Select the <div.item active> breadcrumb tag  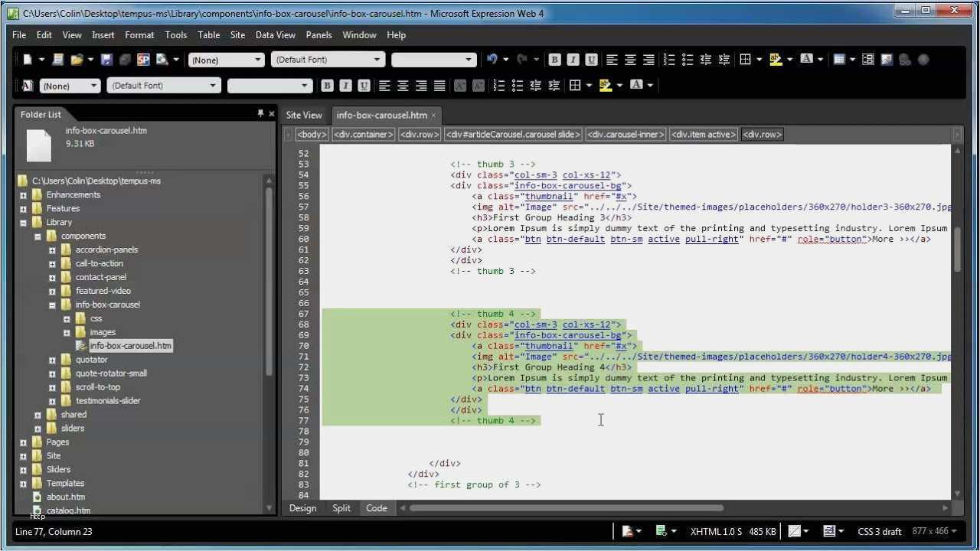[704, 135]
